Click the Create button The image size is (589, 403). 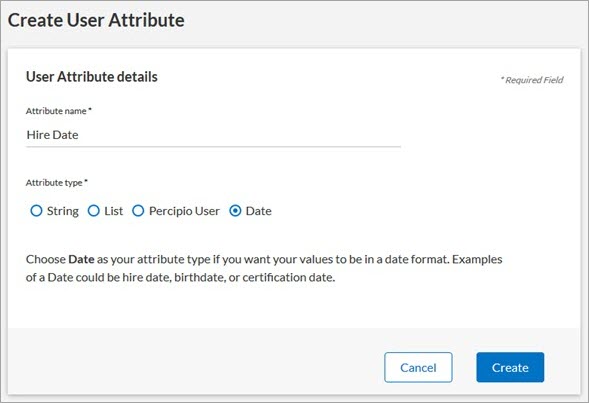[510, 367]
